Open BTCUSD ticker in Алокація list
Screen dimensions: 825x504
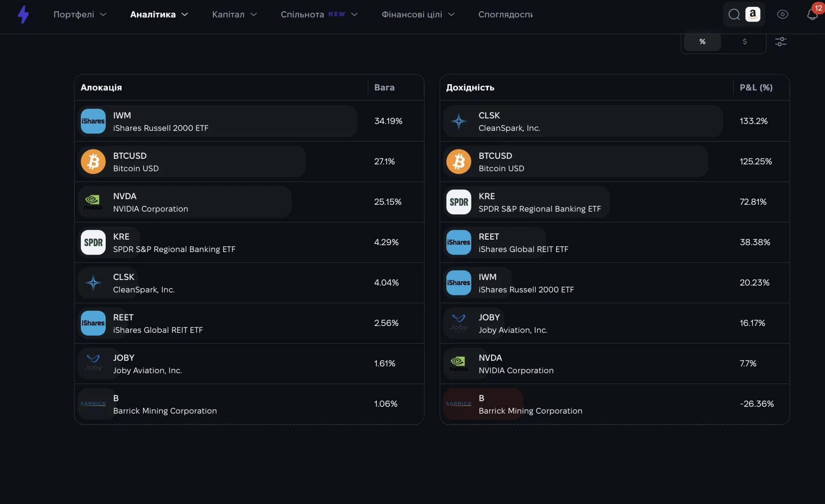click(130, 156)
